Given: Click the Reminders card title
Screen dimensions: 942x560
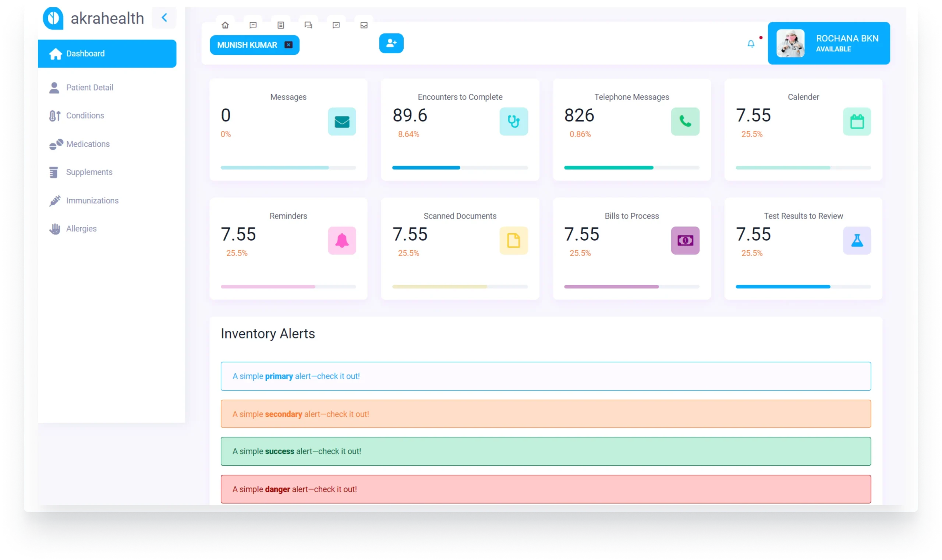Looking at the screenshot, I should (288, 216).
